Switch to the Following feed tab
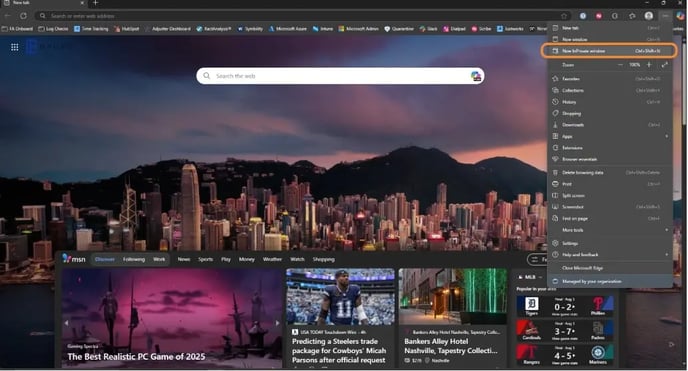The height and width of the screenshot is (371, 688). tap(134, 259)
